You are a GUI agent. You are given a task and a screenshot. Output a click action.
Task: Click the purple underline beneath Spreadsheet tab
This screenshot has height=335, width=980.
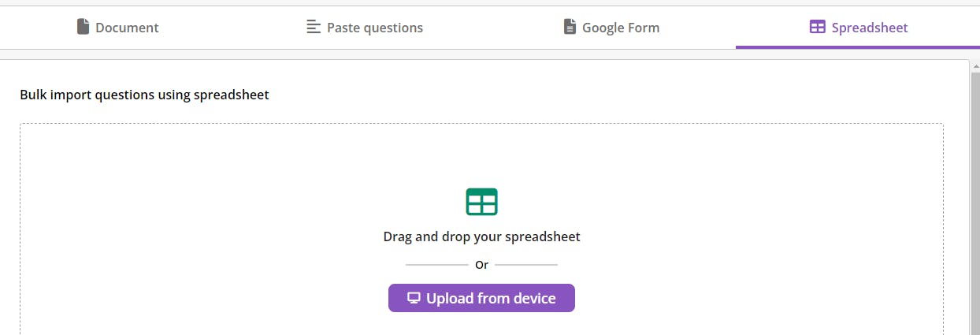857,47
